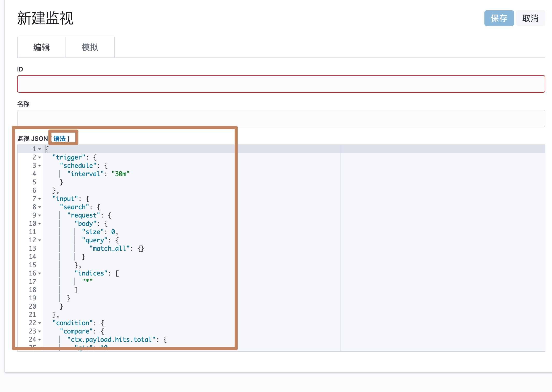Place cursor on the "30m" interval value

point(120,174)
